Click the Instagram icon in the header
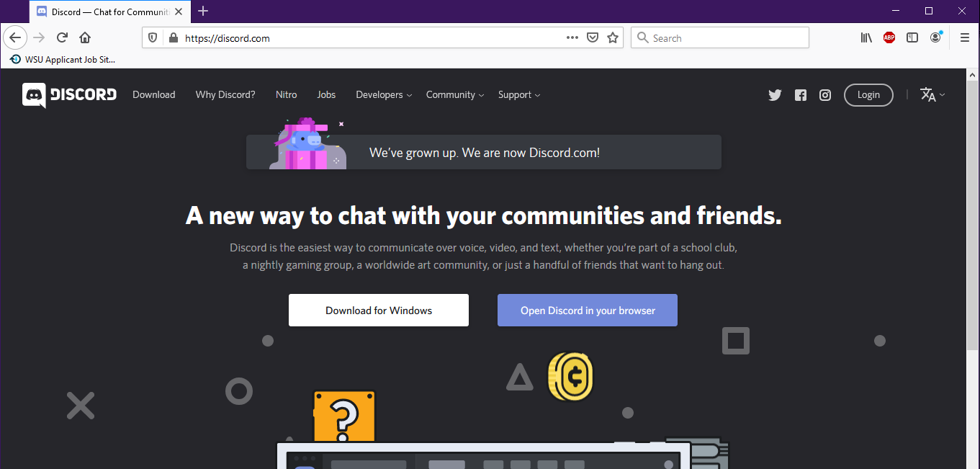The height and width of the screenshot is (469, 980). tap(825, 95)
